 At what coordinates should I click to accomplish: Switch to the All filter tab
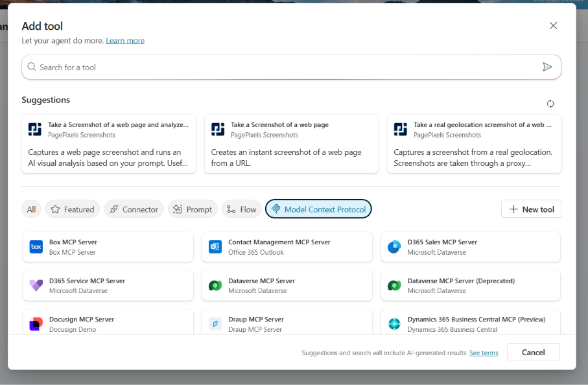click(31, 209)
